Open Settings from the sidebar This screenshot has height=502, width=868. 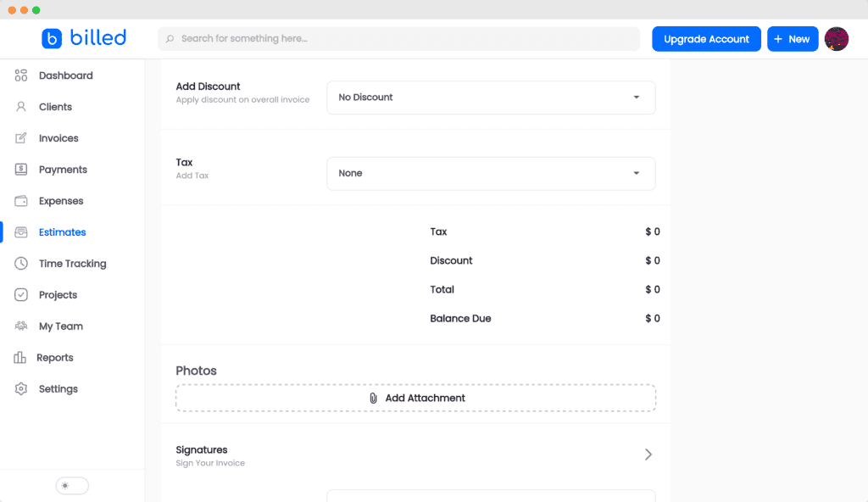(x=58, y=389)
